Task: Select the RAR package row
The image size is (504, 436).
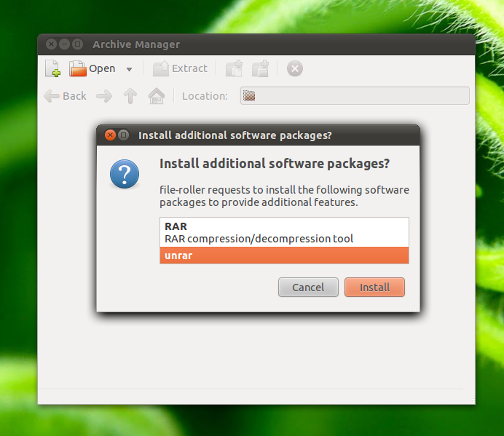Action: (x=284, y=232)
